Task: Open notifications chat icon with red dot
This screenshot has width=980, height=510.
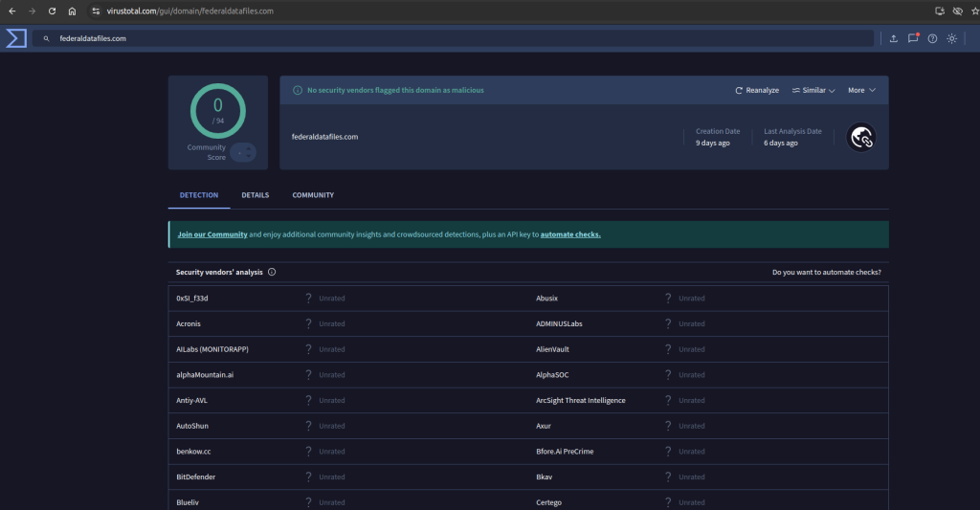Action: click(x=913, y=38)
